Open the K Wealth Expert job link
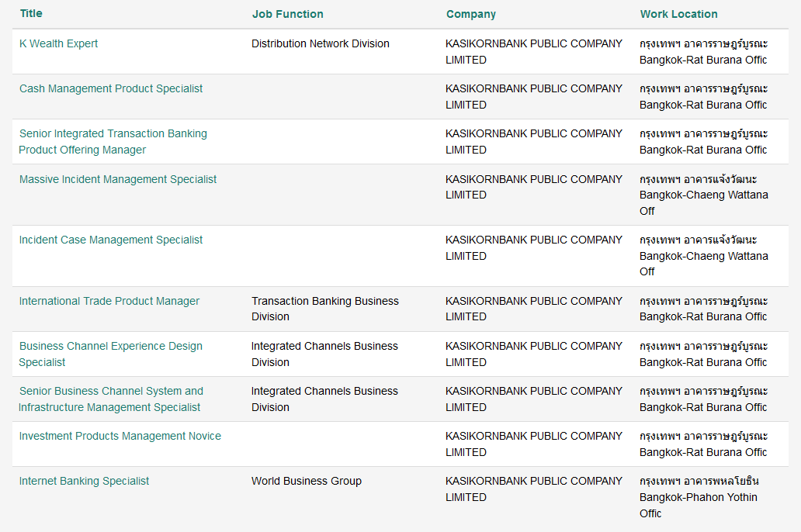The image size is (801, 532). click(x=58, y=44)
